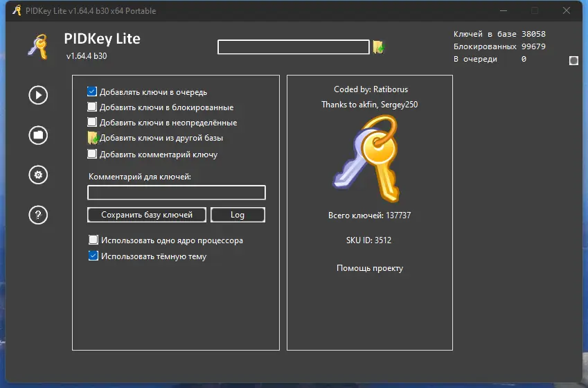
Task: Click the PIDKey Lite keys logo in header
Action: pyautogui.click(x=38, y=46)
